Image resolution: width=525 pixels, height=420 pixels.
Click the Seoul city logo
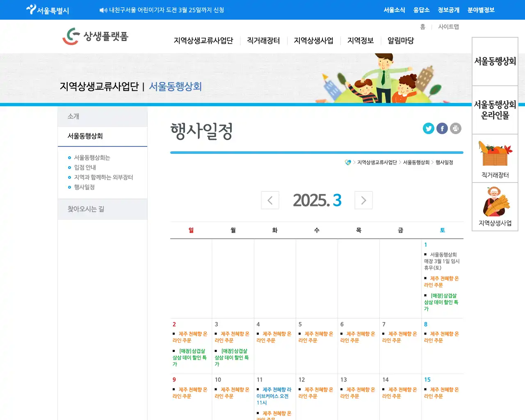[48, 10]
